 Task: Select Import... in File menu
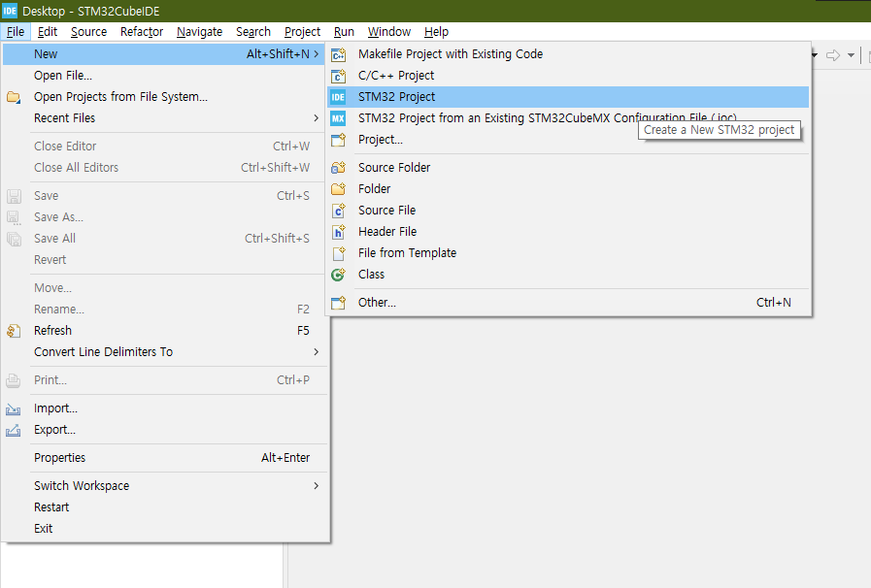tap(163, 408)
